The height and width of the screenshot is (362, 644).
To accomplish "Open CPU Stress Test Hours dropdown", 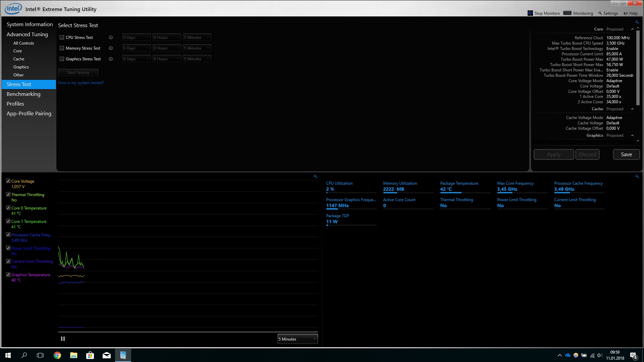I will [167, 38].
